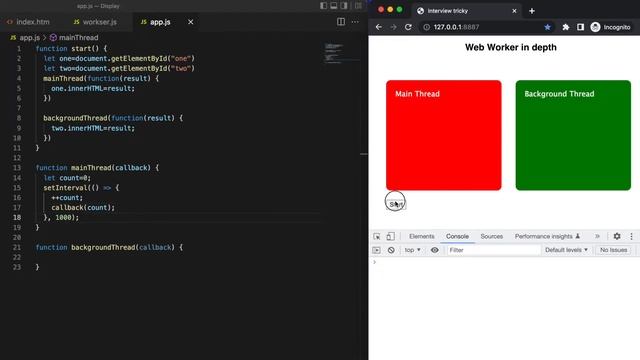Screen dimensions: 640x360
Task: Open DevTools settings gear
Action: (x=617, y=236)
